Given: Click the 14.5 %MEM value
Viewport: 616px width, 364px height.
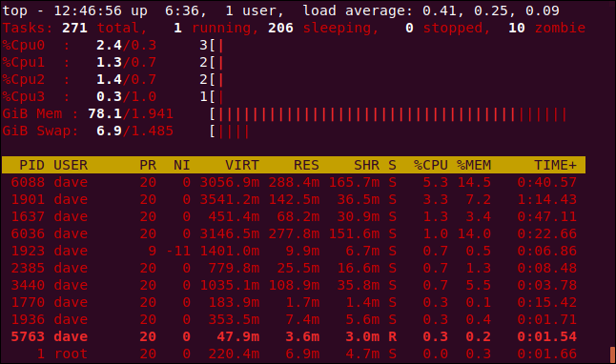Looking at the screenshot, I should tap(474, 183).
